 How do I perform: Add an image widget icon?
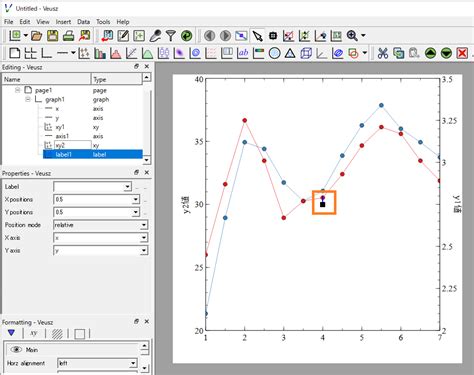click(x=179, y=53)
